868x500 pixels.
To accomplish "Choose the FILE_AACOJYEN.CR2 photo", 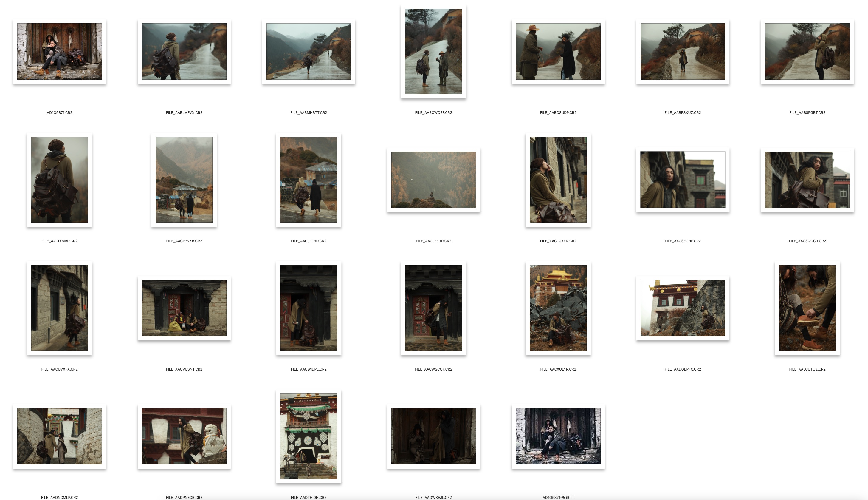I will 558,180.
